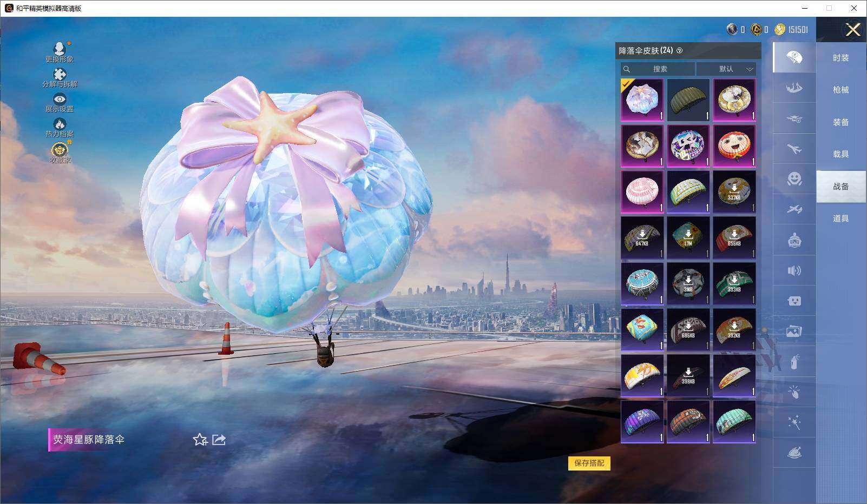The image size is (867, 504).
Task: Select skydiving pose category icon
Action: coord(794,88)
